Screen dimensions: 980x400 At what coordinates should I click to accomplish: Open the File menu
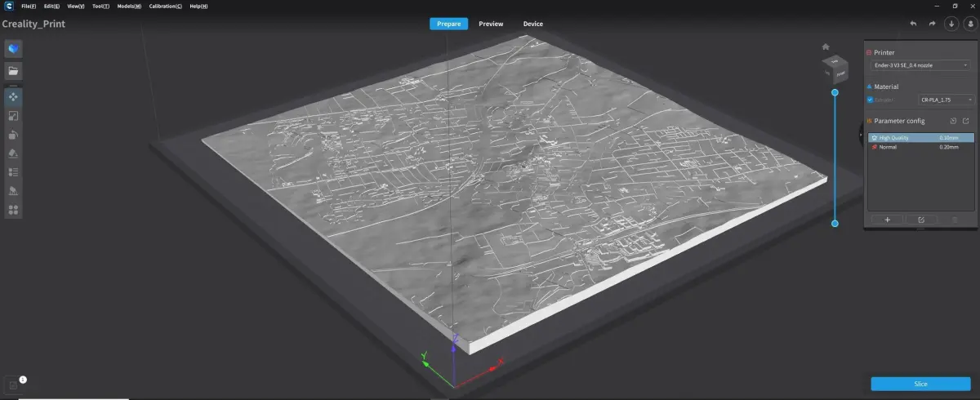click(29, 6)
